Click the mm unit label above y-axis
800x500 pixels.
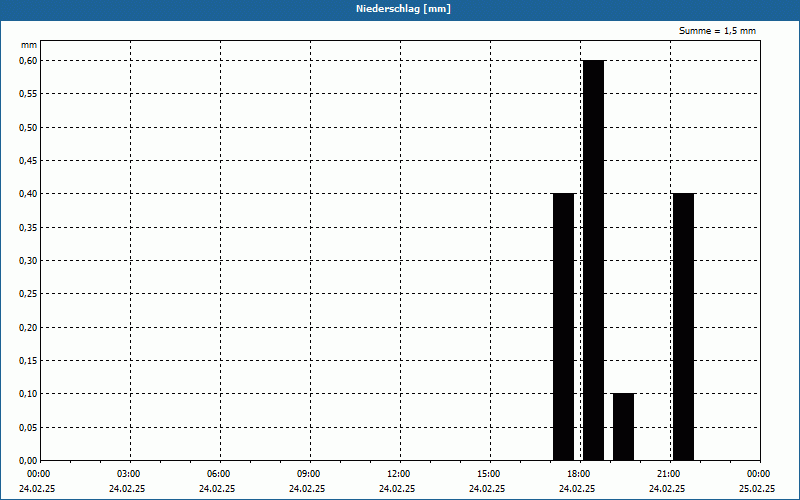[29, 45]
